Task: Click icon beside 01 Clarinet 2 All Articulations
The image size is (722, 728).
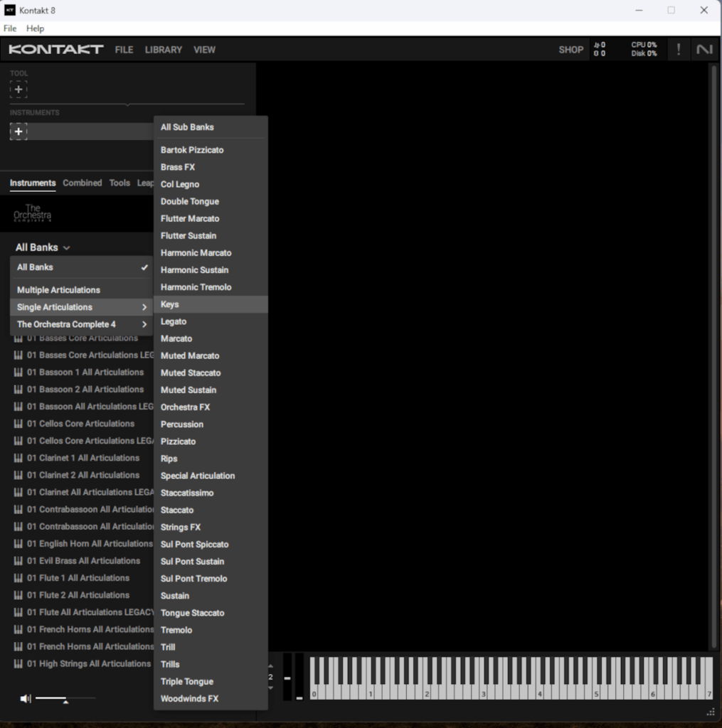Action: pyautogui.click(x=18, y=476)
